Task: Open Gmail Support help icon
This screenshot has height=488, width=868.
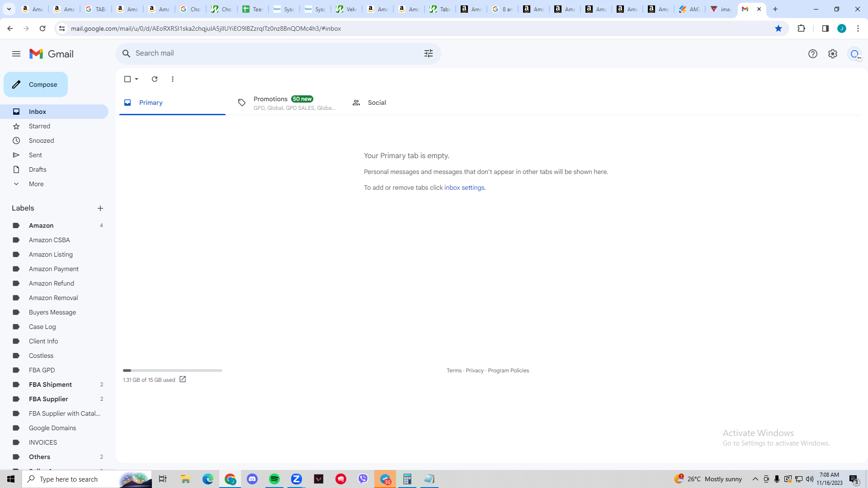Action: coord(813,54)
